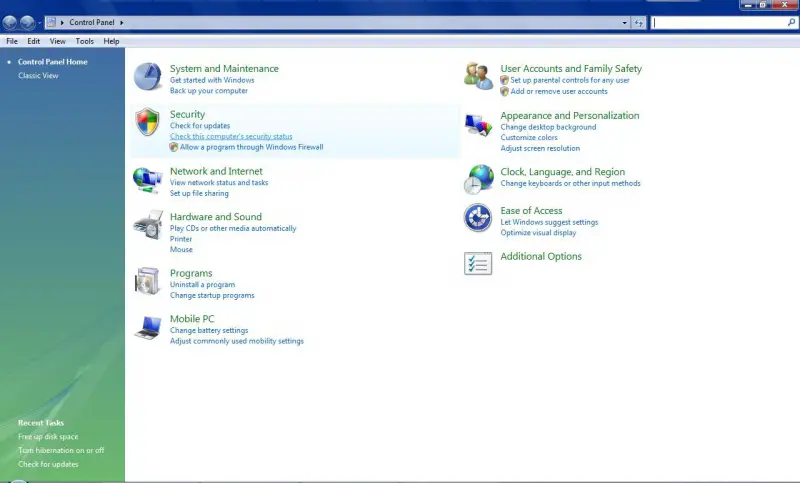Click the search magnifier icon

[x=791, y=22]
